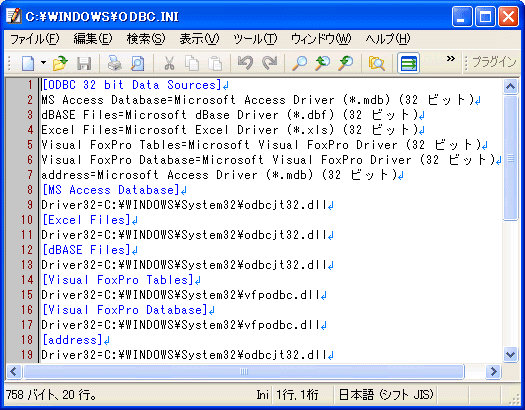This screenshot has width=525, height=410.
Task: Click the Open folder icon
Action: click(x=61, y=63)
